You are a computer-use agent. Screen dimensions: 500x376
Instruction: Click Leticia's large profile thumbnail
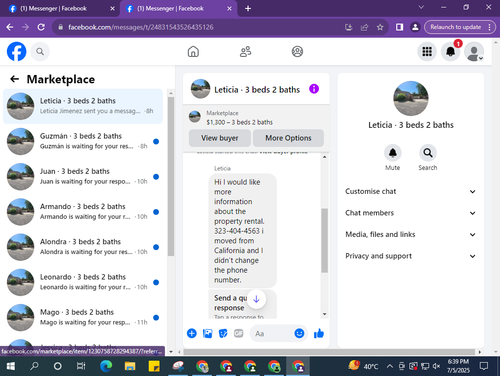pos(411,98)
